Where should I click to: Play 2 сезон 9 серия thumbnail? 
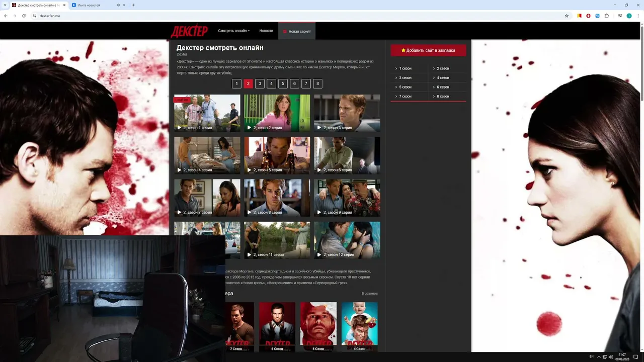(x=347, y=198)
